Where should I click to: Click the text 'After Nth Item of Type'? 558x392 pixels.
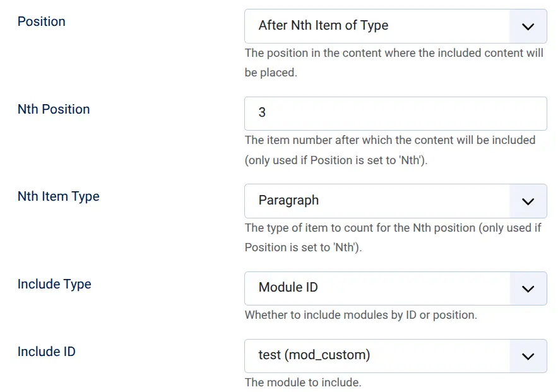[x=322, y=26]
